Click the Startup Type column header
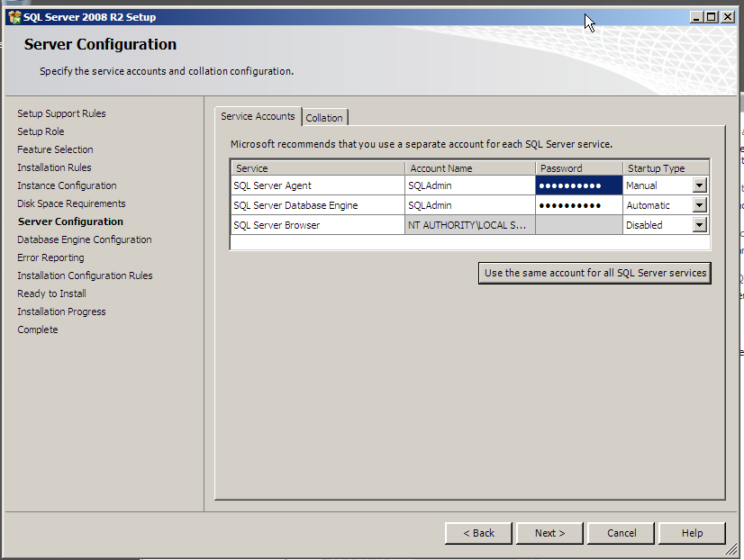744x560 pixels. click(667, 168)
